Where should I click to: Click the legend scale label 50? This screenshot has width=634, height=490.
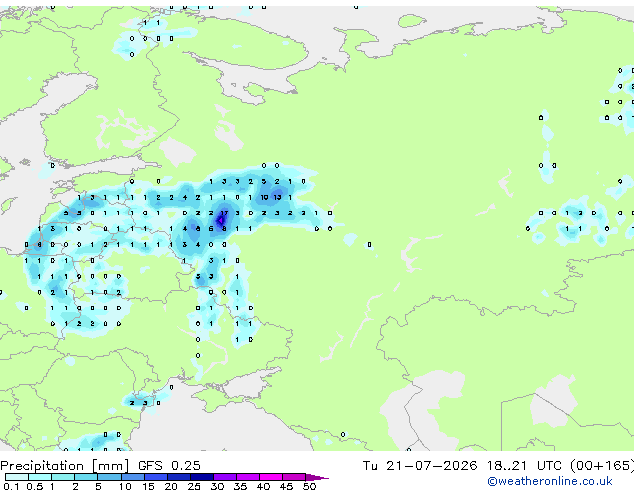309,486
